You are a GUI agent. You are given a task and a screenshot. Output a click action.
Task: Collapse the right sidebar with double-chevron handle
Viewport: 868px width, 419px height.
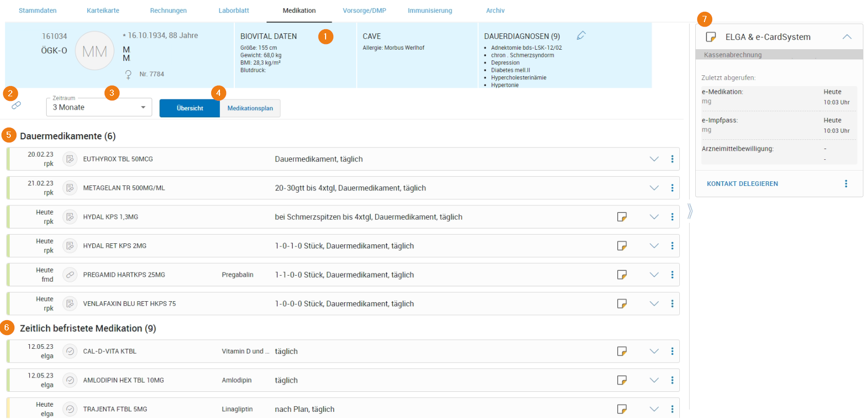pos(690,211)
